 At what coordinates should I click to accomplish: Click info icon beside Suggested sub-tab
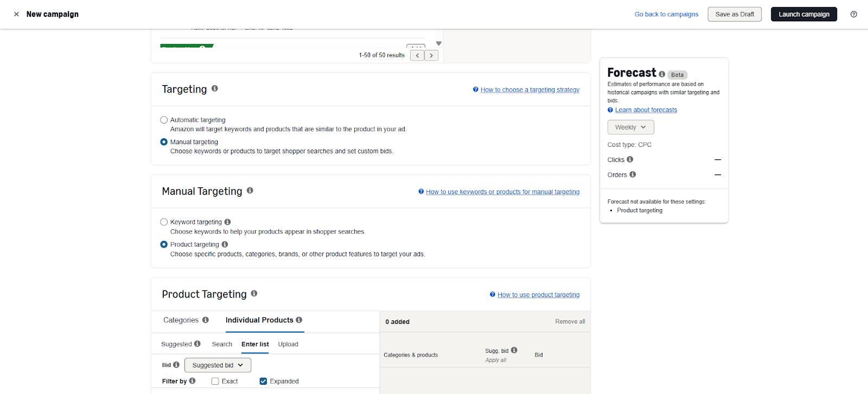coord(197,344)
